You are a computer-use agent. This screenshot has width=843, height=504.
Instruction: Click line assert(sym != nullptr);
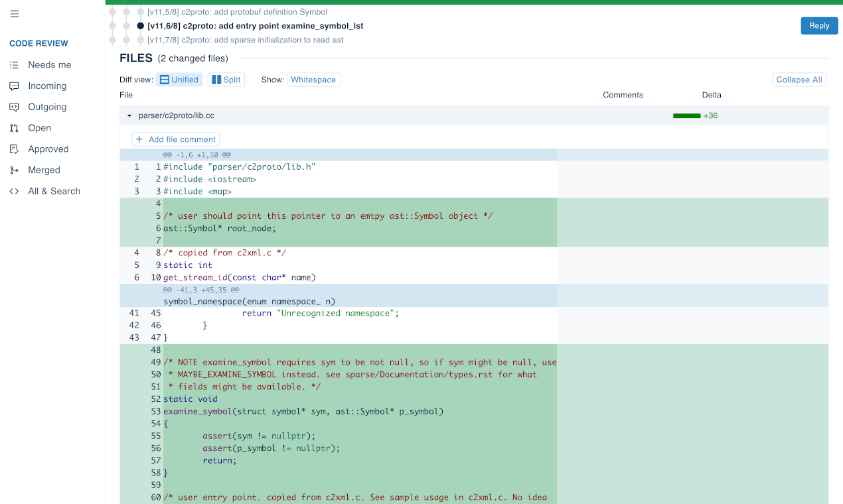click(x=259, y=436)
